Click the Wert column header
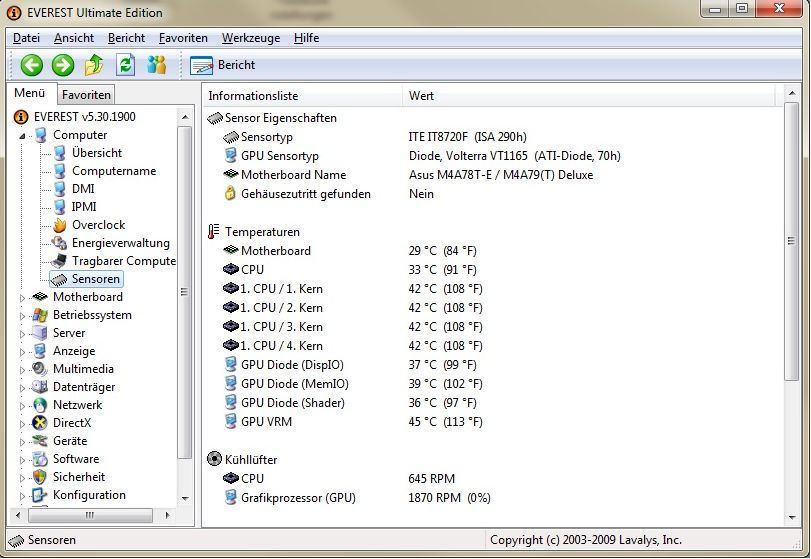The width and height of the screenshot is (811, 559). pyautogui.click(x=589, y=96)
